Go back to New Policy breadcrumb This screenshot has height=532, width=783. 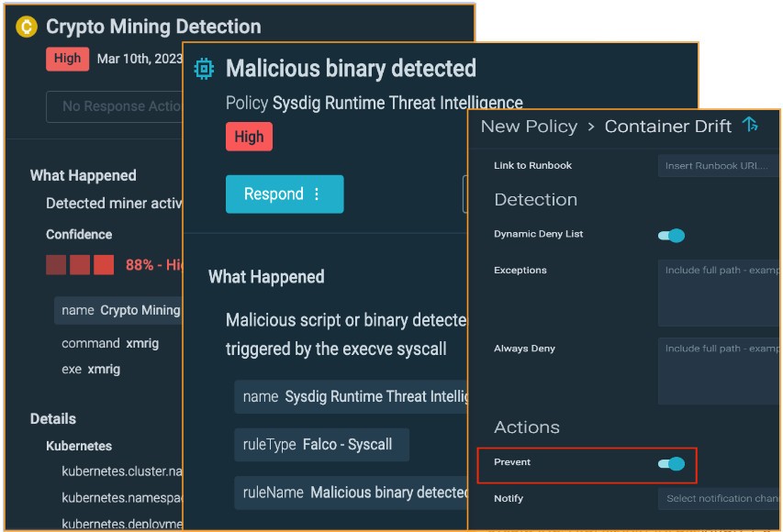pyautogui.click(x=529, y=127)
